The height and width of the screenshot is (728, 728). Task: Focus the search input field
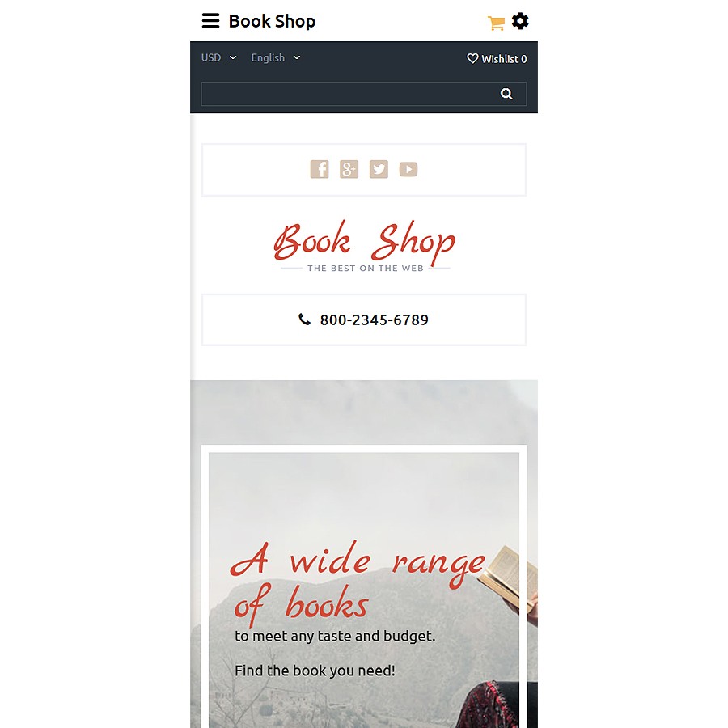[x=349, y=95]
